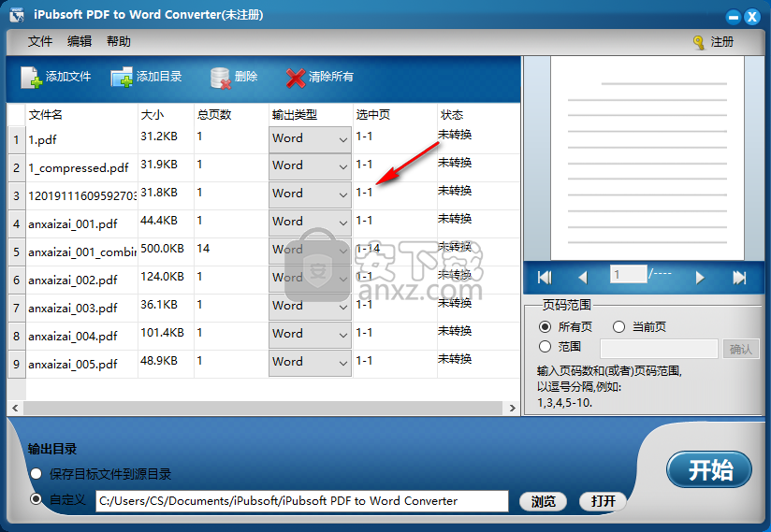
Task: Select file anxaizai_004.pdf
Action: point(73,336)
